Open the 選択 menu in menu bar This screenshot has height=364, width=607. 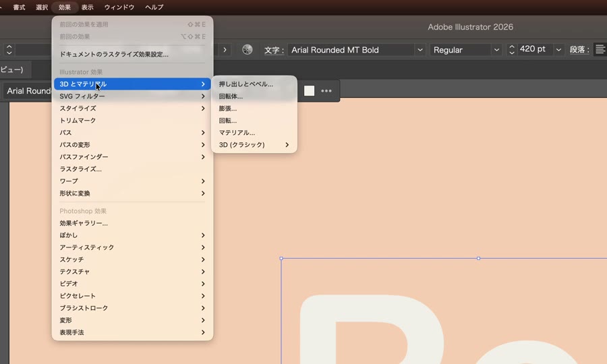42,7
